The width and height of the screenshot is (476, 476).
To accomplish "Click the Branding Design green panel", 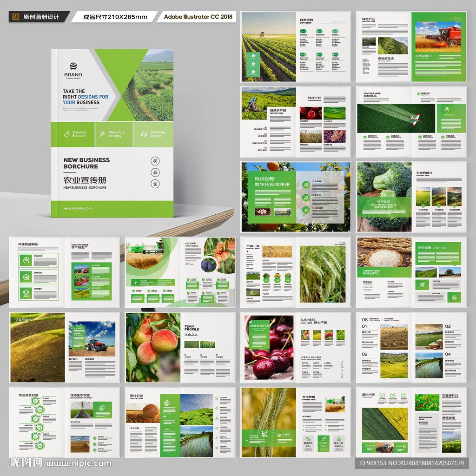I will (x=153, y=134).
